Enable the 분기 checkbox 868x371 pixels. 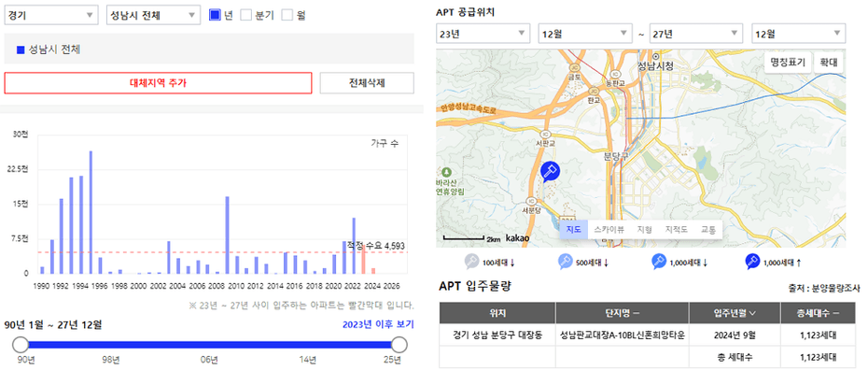click(x=245, y=16)
